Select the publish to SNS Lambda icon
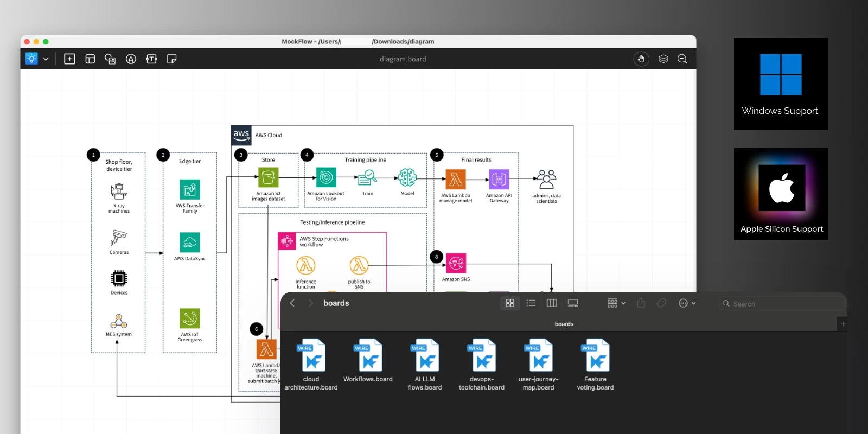The height and width of the screenshot is (434, 868). tap(359, 265)
